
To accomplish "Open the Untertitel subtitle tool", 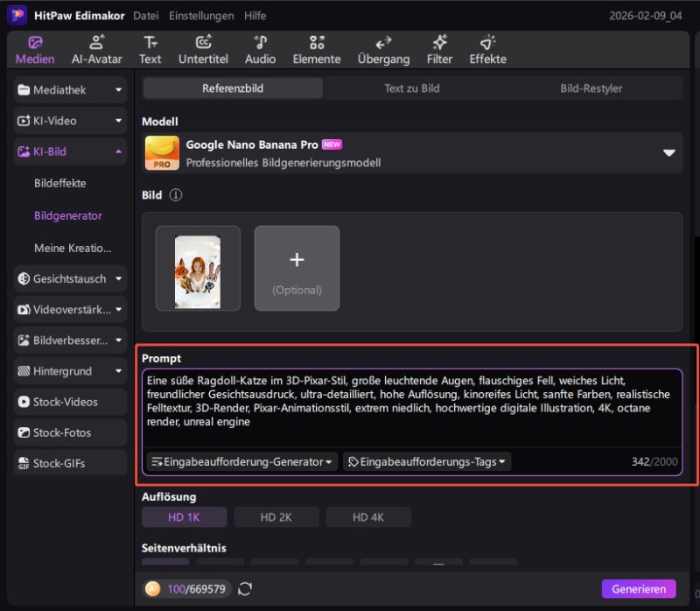I will click(x=203, y=50).
